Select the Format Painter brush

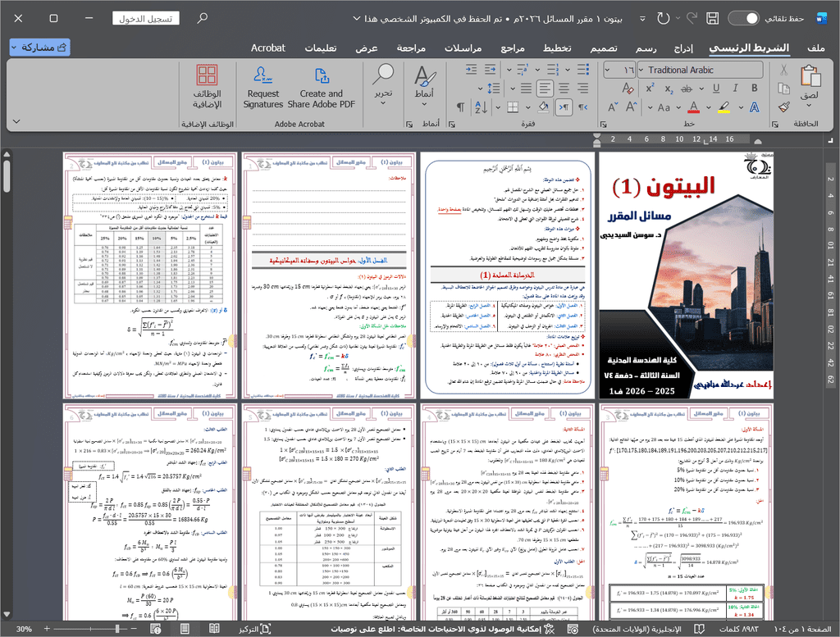tap(783, 107)
